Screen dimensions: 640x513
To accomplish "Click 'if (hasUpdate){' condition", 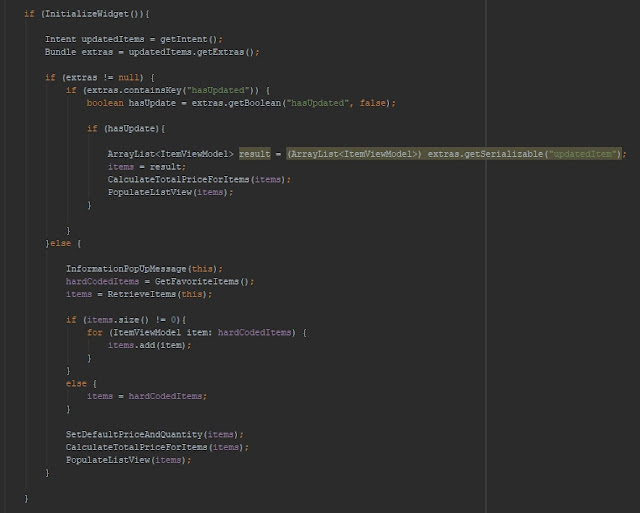I will point(126,129).
